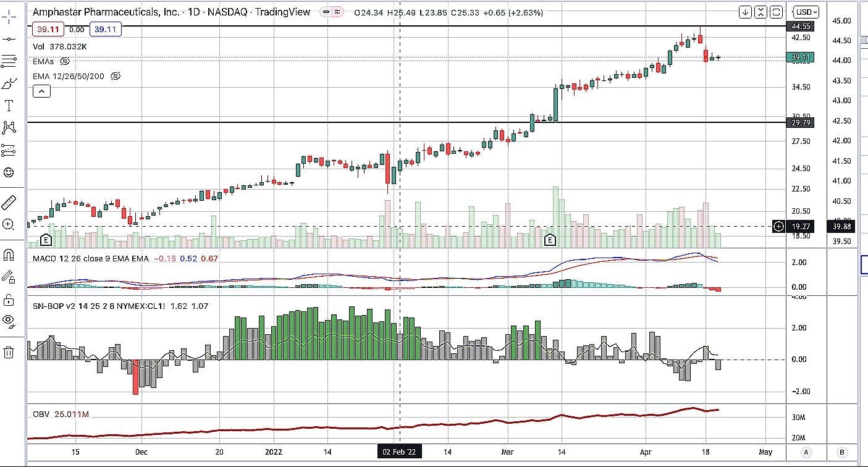This screenshot has height=467, width=868.
Task: Collapse the indicator legend with chevron
Action: [x=41, y=91]
